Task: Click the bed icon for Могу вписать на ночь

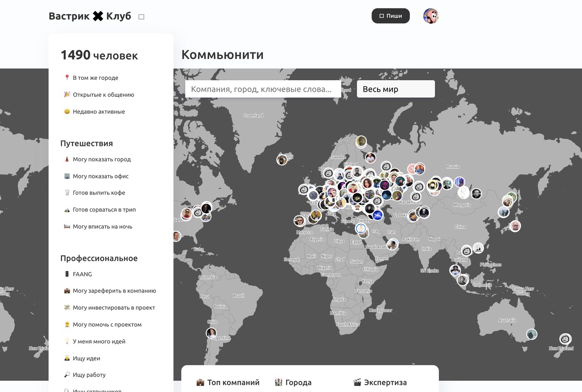Action: click(x=67, y=227)
